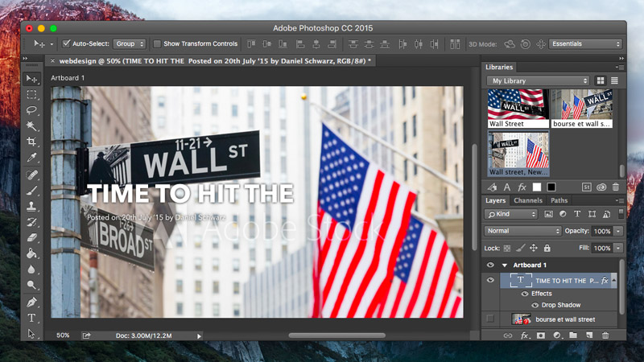Select the Path Selection arrow tool
The image size is (644, 362).
31,334
